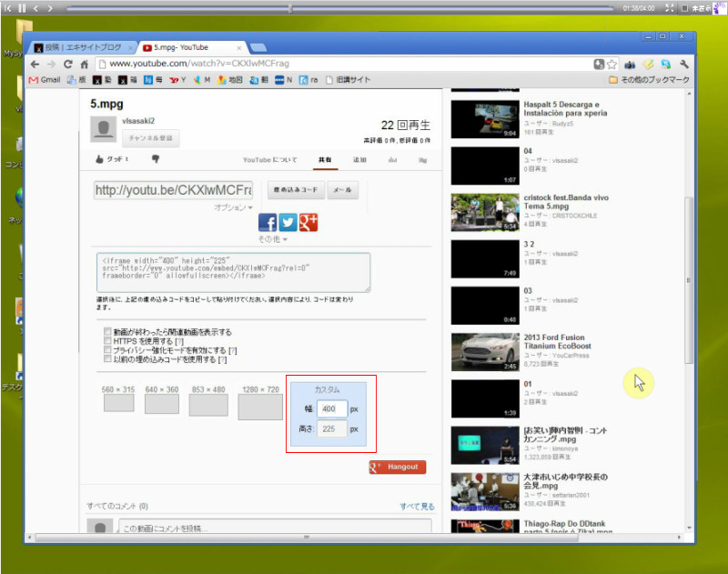Open the video statistics chart icon
This screenshot has width=728, height=574.
coord(393,159)
